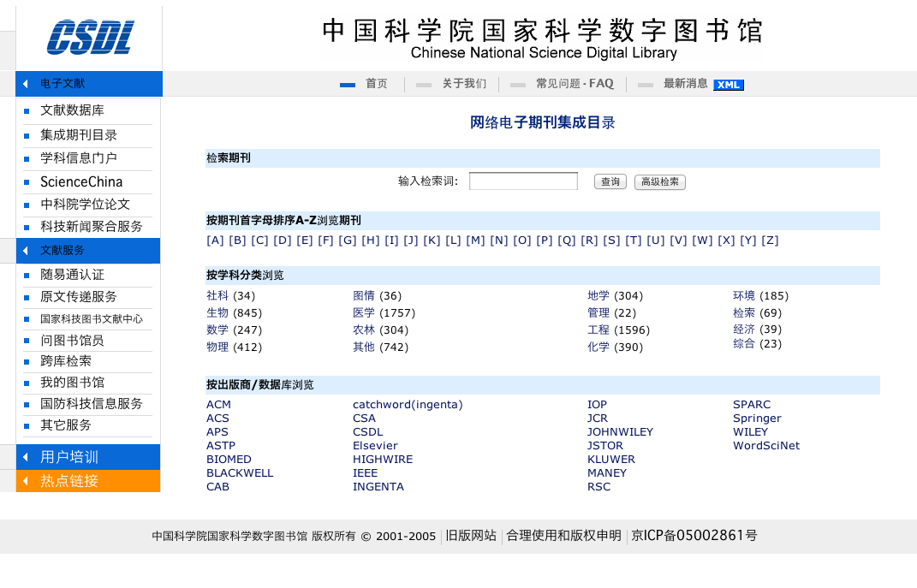Open 高级检索 advanced search

coord(659,182)
